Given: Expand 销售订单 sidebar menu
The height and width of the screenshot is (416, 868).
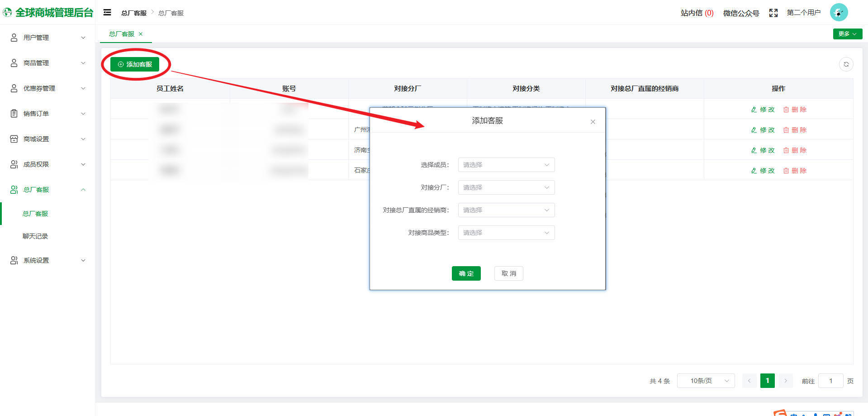Looking at the screenshot, I should [x=47, y=114].
